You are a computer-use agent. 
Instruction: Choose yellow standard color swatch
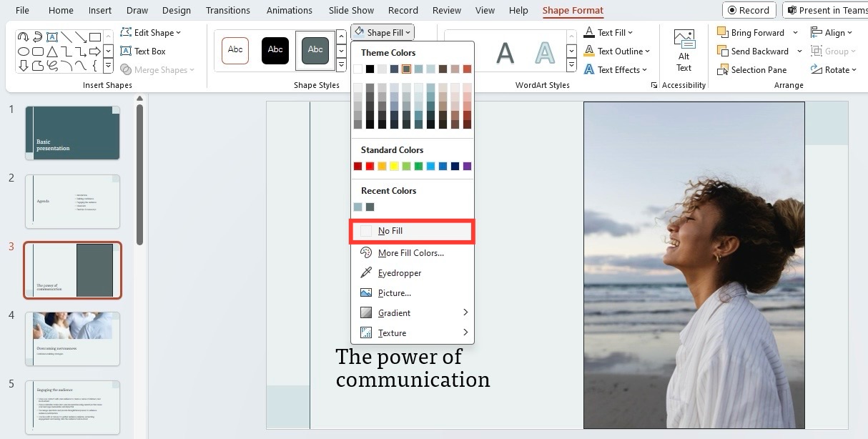[x=394, y=166]
